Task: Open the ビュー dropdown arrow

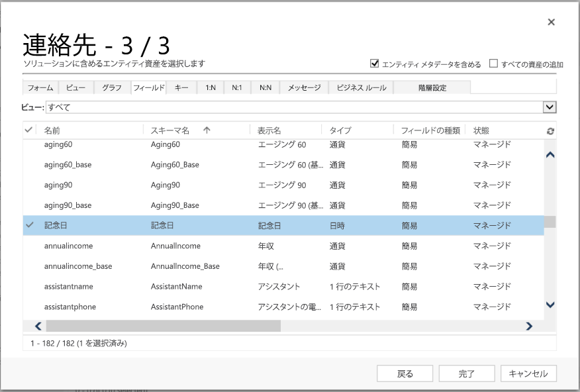Action: tap(550, 107)
